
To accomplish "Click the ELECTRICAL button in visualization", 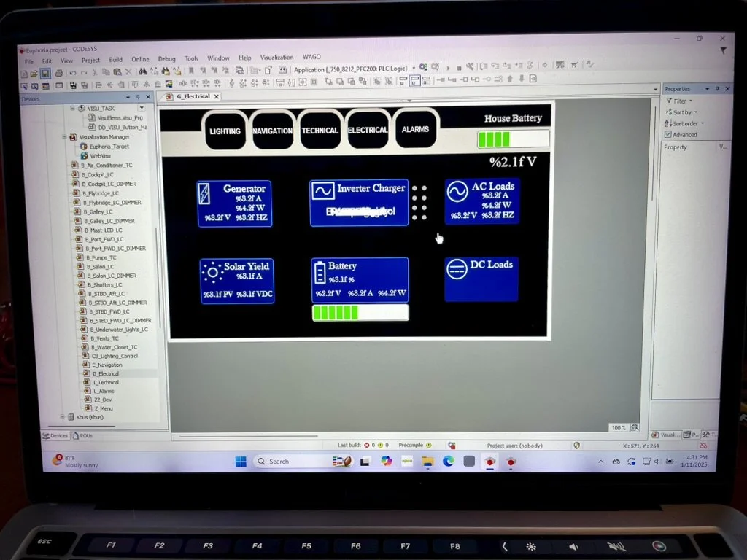I will [368, 130].
